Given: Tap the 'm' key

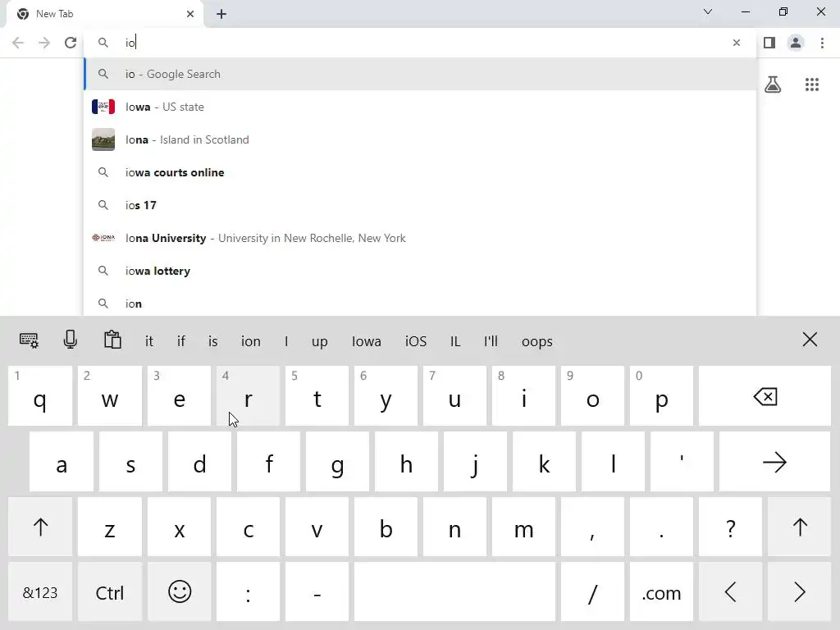Looking at the screenshot, I should pyautogui.click(x=523, y=527).
